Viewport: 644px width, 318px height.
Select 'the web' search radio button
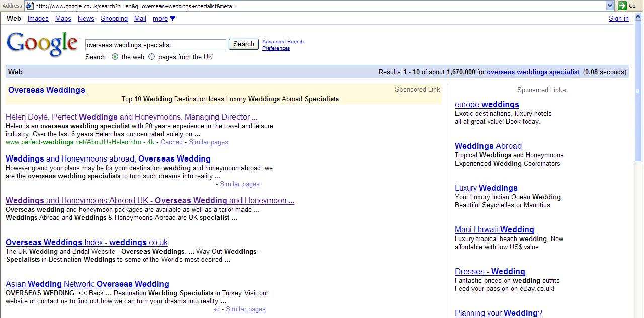[x=115, y=57]
